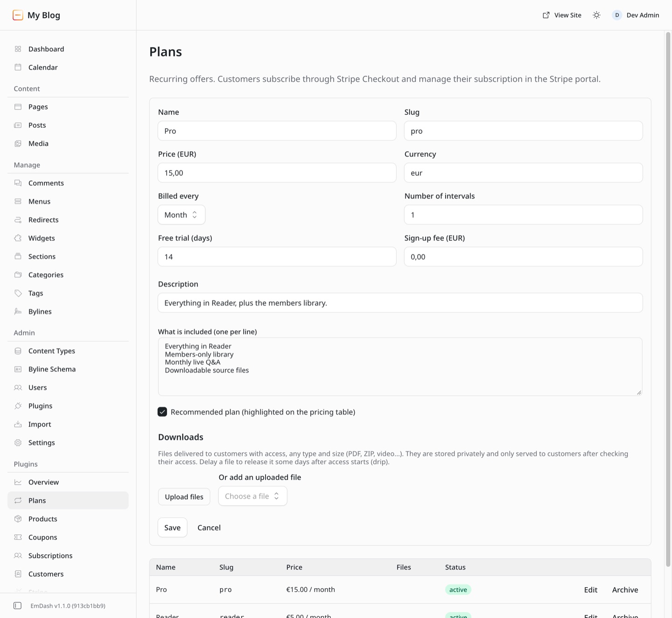Click the Number of intervals field
The image size is (672, 618).
(523, 215)
